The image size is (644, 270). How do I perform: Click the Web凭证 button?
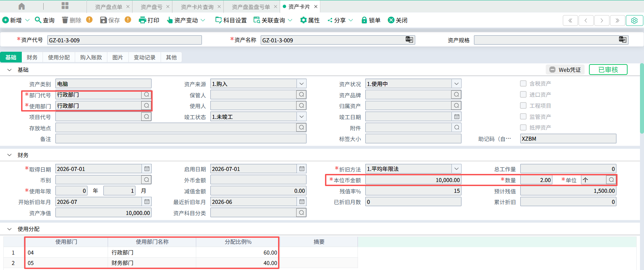coord(565,70)
